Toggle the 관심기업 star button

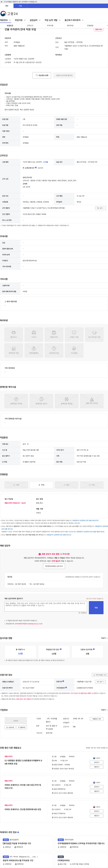click(x=10, y=727)
